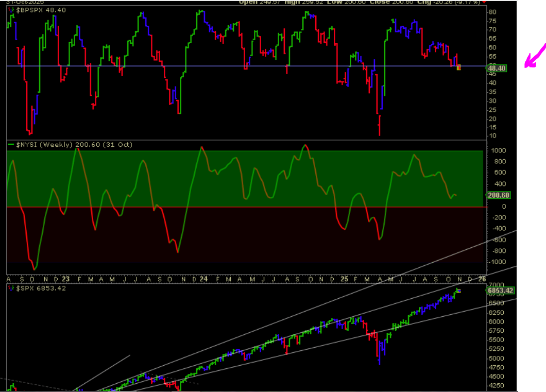Click the 4250 price level on SPX axis
546x392 pixels.
point(496,385)
